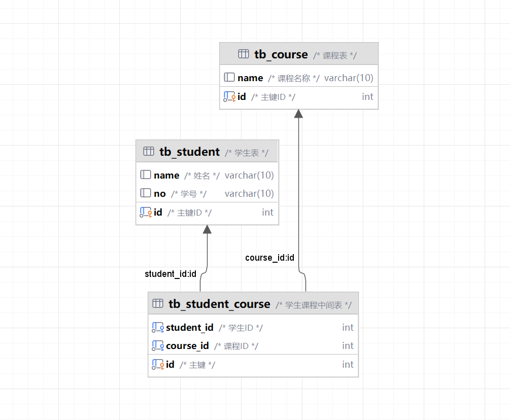Click the table icon beside tb_course

tap(243, 54)
